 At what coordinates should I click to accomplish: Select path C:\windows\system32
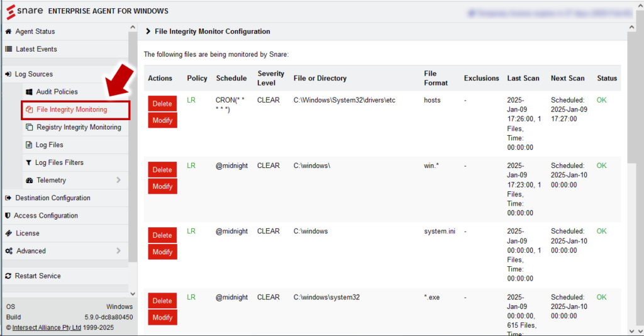326,297
